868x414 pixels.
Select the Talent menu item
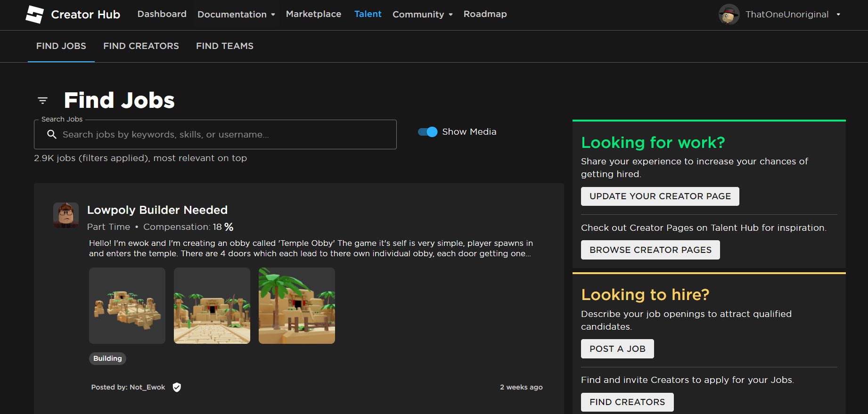click(368, 14)
